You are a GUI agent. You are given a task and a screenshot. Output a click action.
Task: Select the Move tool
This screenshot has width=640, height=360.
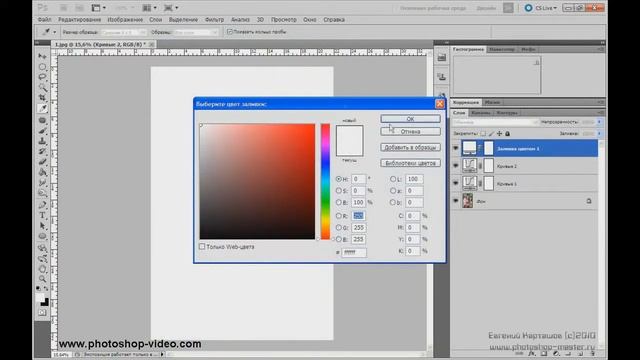[x=42, y=56]
